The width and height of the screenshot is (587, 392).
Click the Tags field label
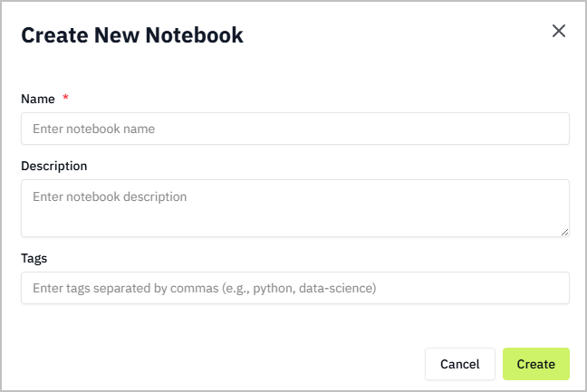click(x=34, y=258)
